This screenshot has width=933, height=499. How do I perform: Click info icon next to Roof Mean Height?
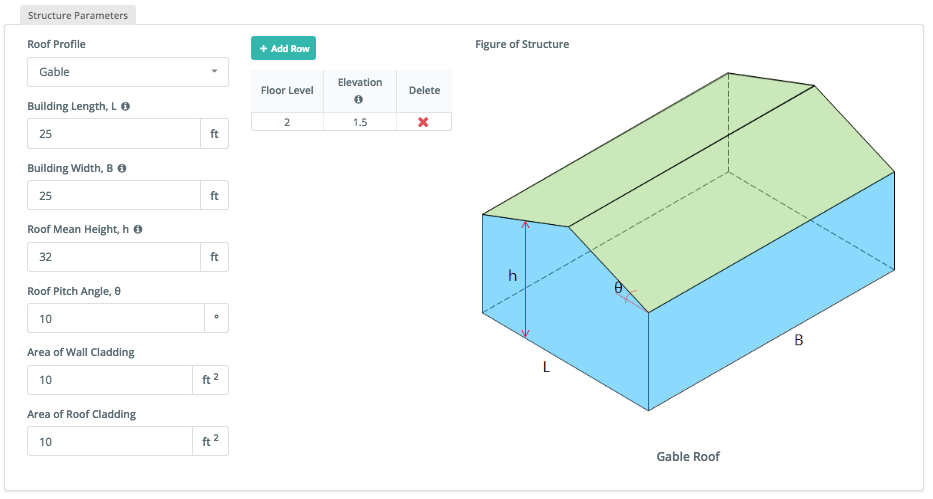138,230
